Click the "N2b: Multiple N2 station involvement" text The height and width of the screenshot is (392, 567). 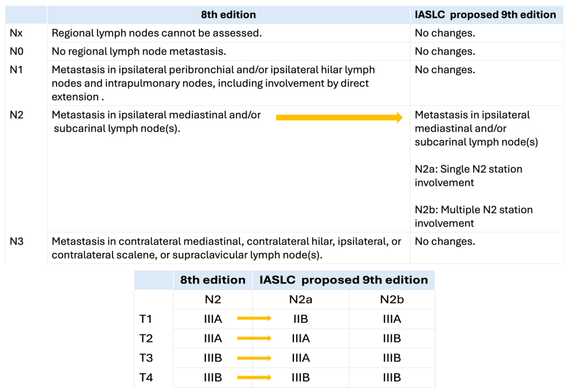473,216
